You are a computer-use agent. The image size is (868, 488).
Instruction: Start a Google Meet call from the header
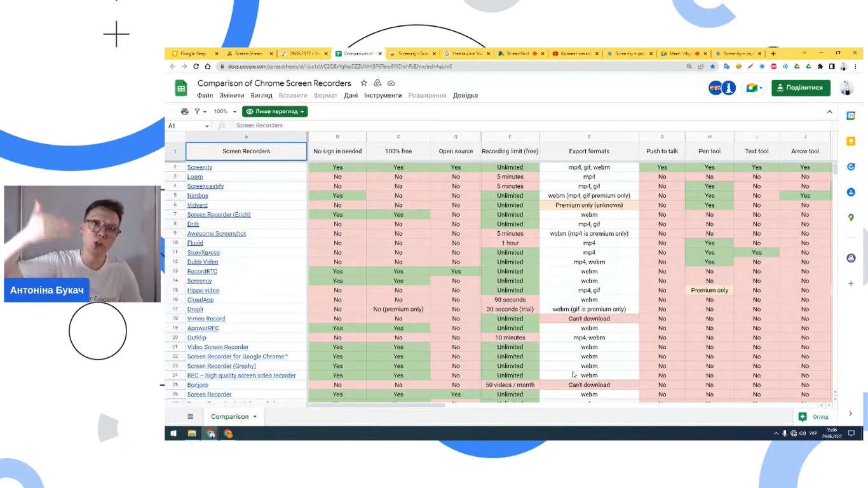754,88
